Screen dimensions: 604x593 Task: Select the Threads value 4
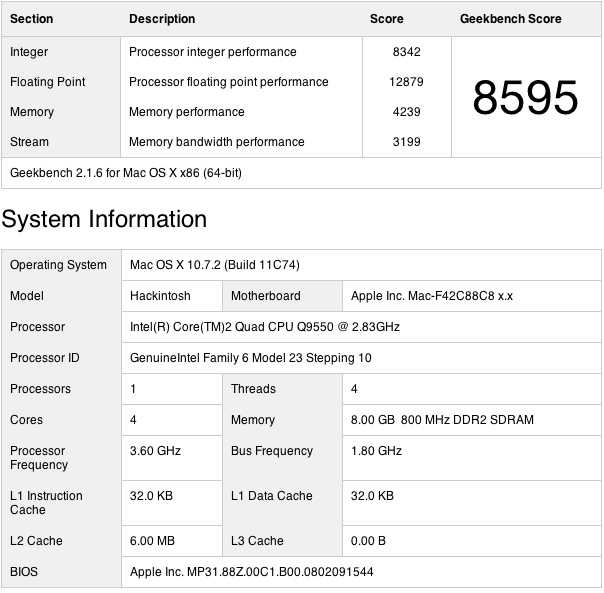[x=354, y=389]
